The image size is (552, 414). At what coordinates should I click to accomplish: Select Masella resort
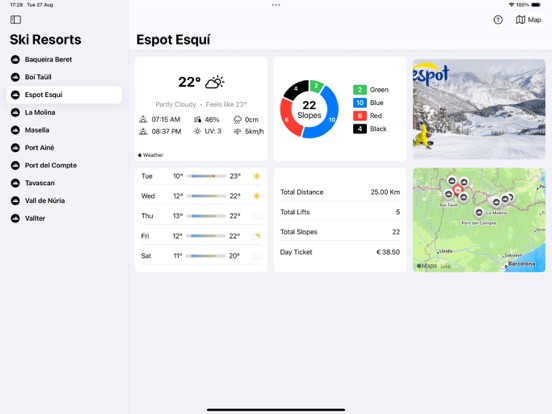[x=64, y=130]
